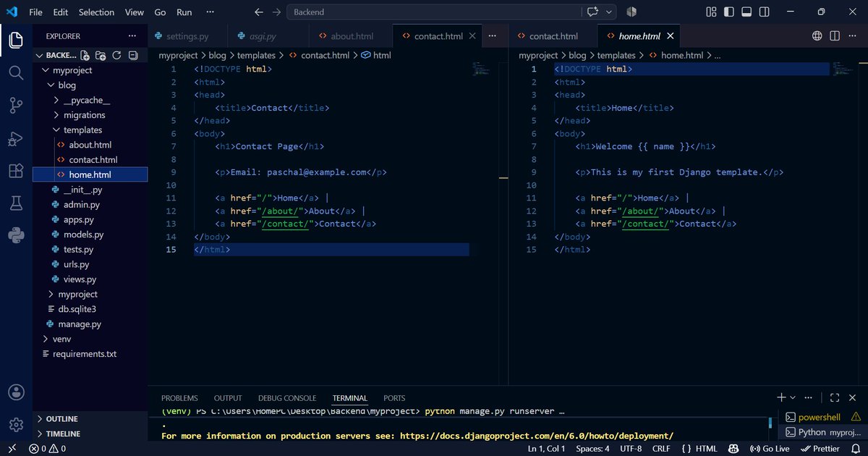Go back with the navigation arrow

[x=259, y=12]
